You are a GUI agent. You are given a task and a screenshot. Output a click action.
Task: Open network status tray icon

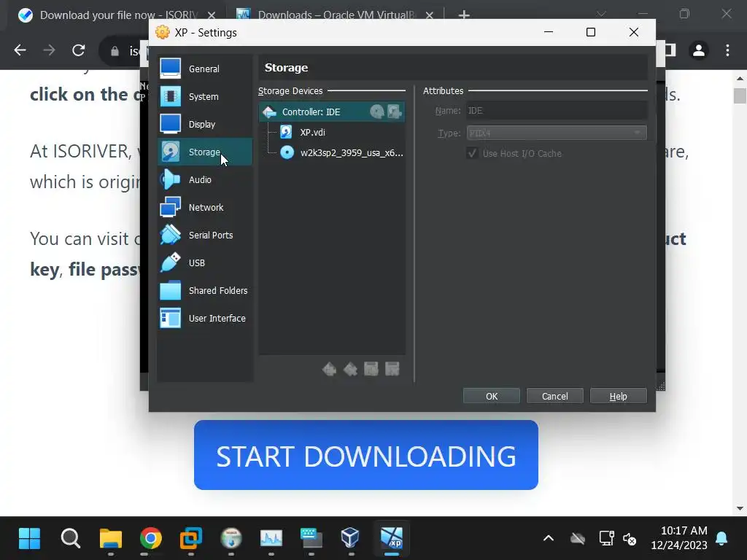pyautogui.click(x=606, y=539)
